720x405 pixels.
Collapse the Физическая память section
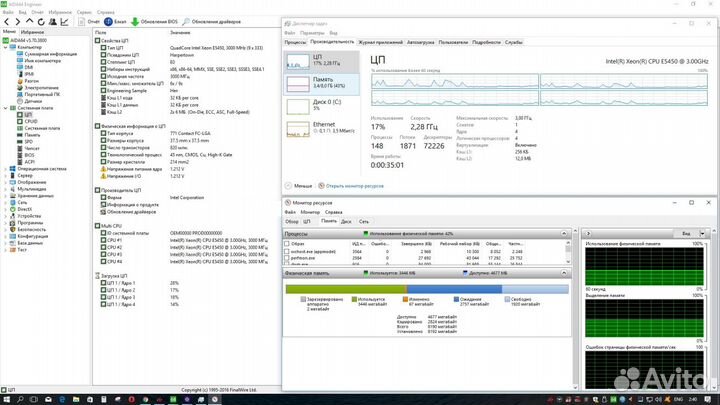click(564, 273)
